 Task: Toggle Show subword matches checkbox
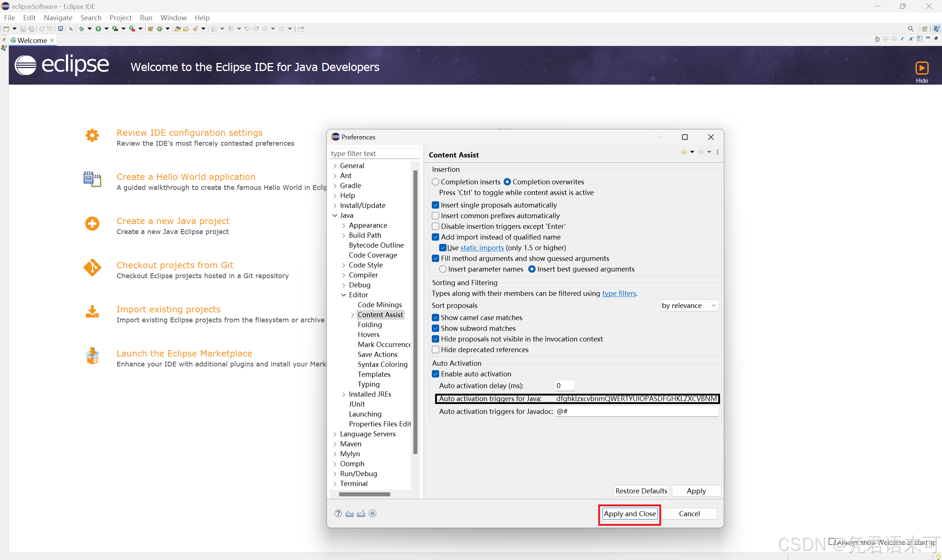point(435,328)
